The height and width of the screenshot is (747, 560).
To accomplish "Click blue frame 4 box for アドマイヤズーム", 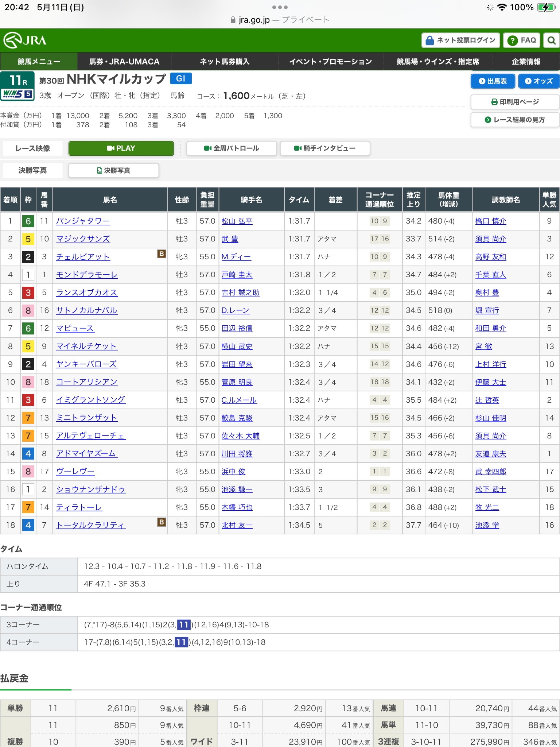I will click(x=28, y=453).
